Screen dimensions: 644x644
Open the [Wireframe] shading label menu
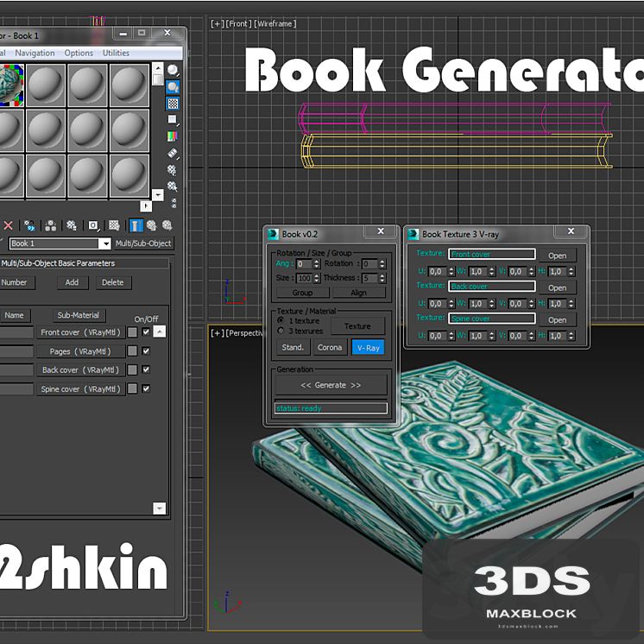(x=275, y=24)
